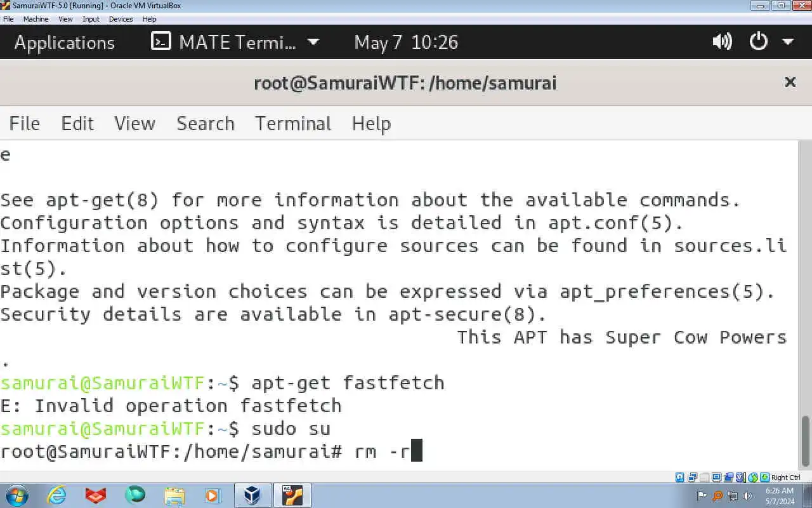Open the Applications menu
Image resolution: width=812 pixels, height=508 pixels.
pyautogui.click(x=64, y=43)
